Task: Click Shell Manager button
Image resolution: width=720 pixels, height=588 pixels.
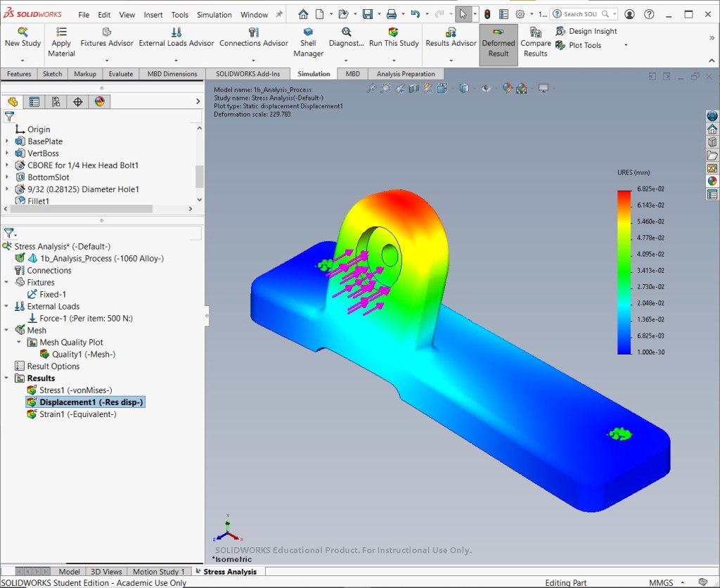Action: click(308, 42)
